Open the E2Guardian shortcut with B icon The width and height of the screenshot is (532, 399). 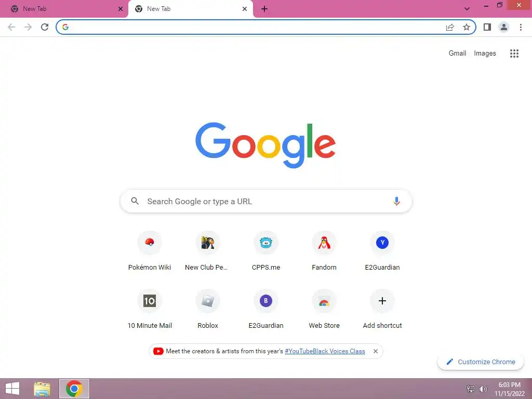[266, 309]
